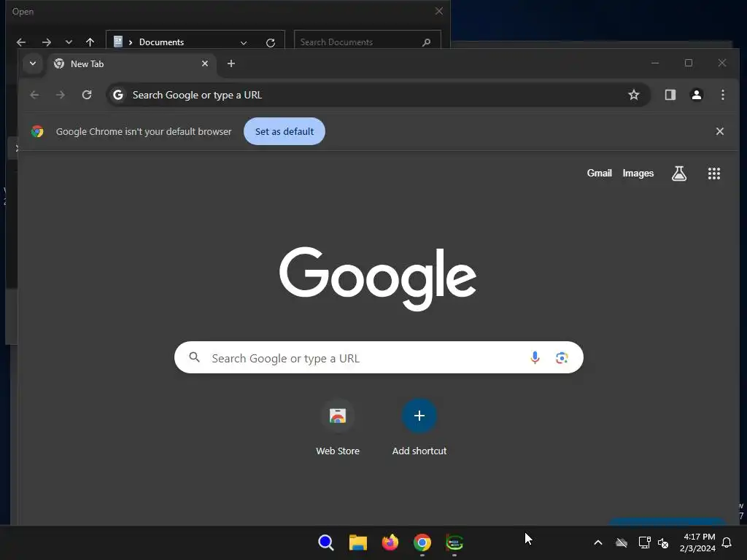Refresh the Documents folder in Open dialog
This screenshot has height=560, width=747.
(x=271, y=43)
